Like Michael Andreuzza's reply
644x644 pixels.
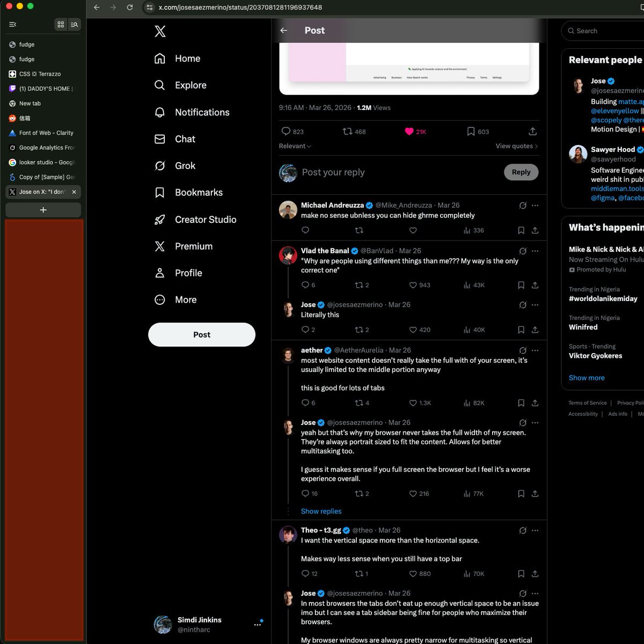413,230
